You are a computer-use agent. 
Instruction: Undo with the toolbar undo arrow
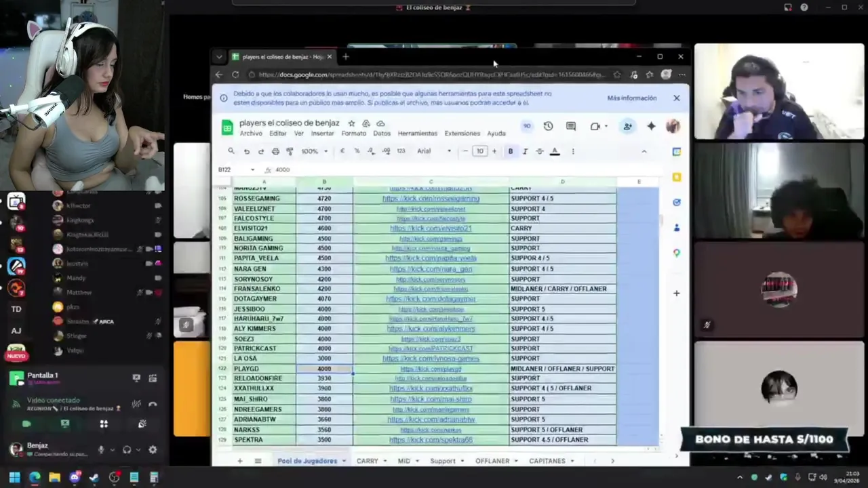click(246, 151)
